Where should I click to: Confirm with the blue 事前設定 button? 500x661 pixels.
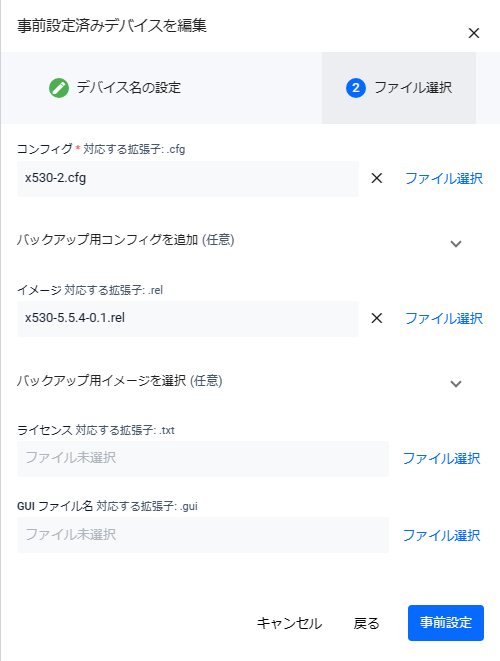pyautogui.click(x=446, y=623)
